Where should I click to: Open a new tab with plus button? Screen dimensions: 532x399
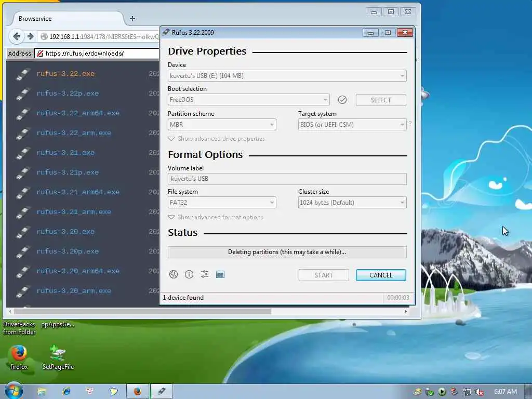132,19
